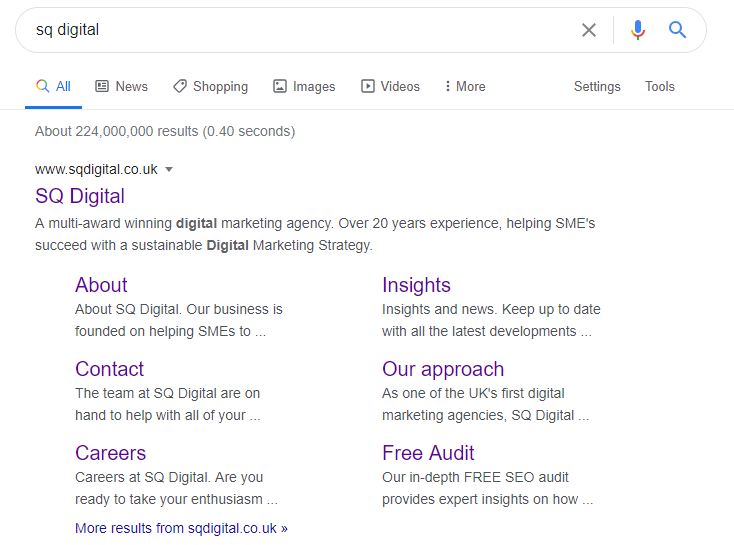
Task: Click the www.sqdigital.co.uk URL text
Action: point(96,169)
